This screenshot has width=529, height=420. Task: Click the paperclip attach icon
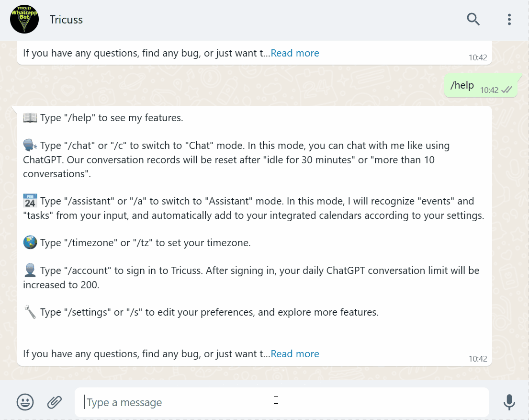pyautogui.click(x=54, y=402)
